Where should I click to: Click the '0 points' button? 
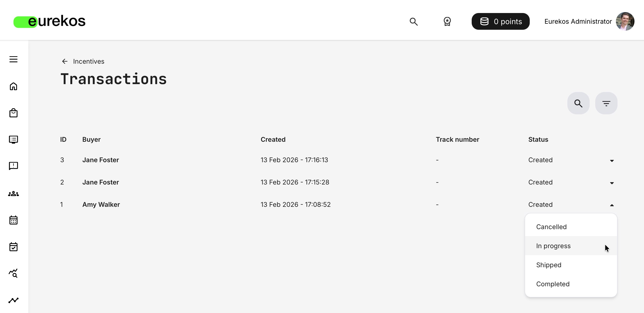point(500,21)
